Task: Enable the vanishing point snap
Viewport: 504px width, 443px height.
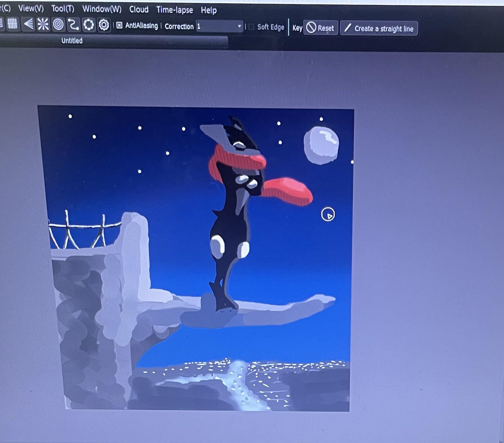Action: [x=28, y=24]
